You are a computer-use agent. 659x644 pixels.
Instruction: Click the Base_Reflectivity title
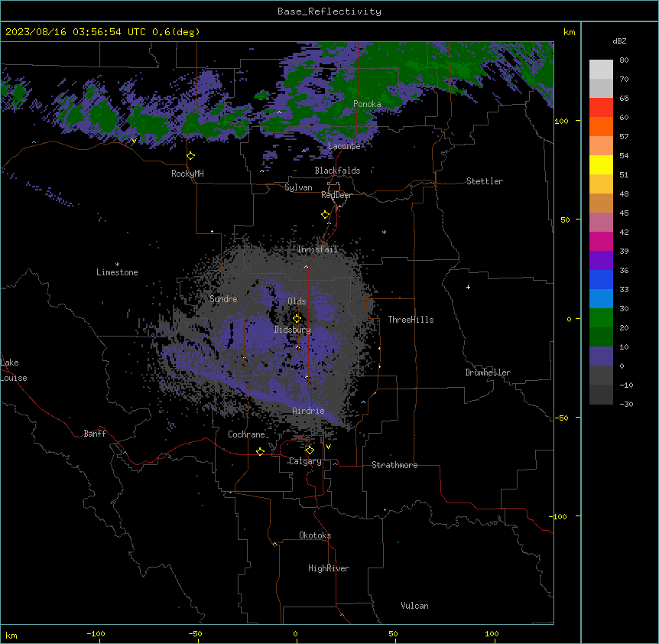[x=329, y=11]
